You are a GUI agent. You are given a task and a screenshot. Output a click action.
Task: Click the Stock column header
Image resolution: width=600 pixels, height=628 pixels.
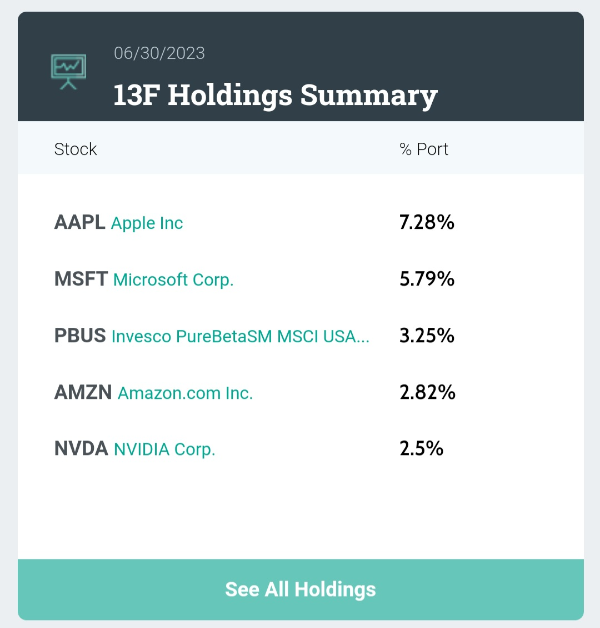point(75,149)
